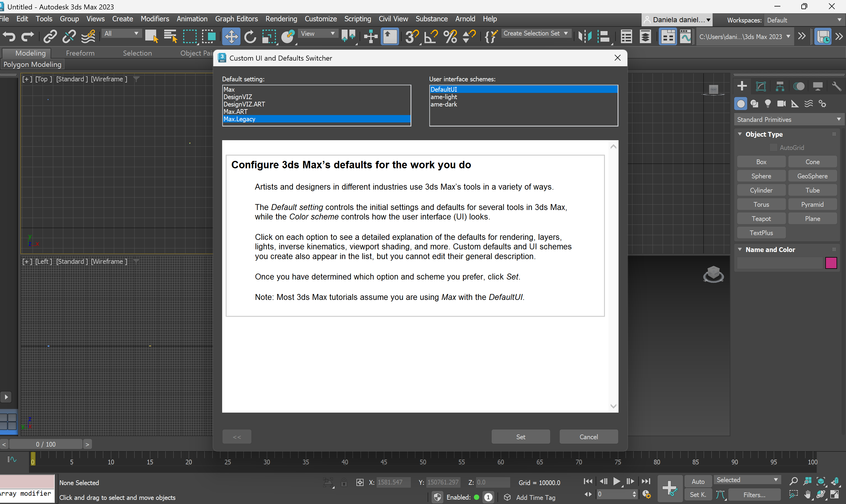Click the Teapot primitive button
The image size is (846, 504).
(x=761, y=219)
